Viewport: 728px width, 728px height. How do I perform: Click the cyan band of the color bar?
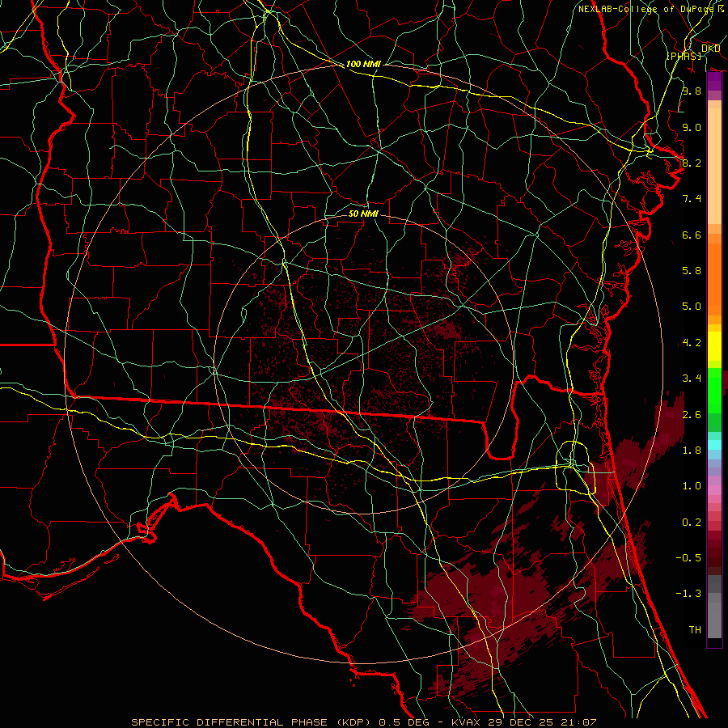coord(714,445)
